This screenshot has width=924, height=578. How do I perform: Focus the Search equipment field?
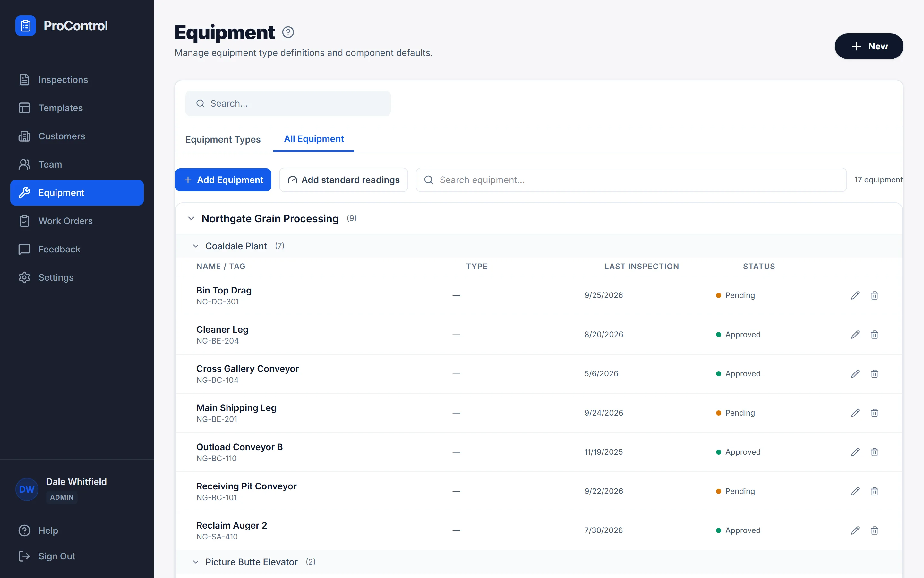631,180
